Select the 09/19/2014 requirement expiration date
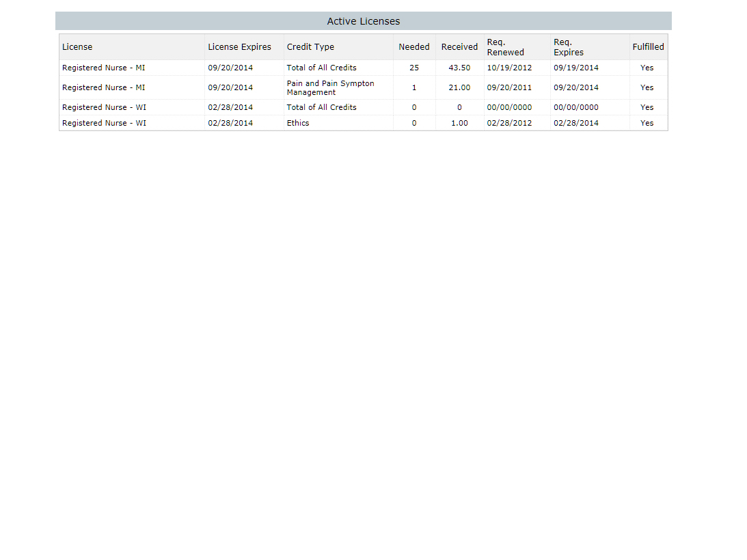Viewport: 747px width, 560px height. pos(576,68)
